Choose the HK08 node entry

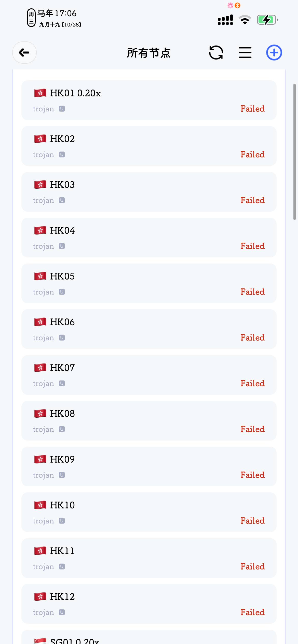149,421
